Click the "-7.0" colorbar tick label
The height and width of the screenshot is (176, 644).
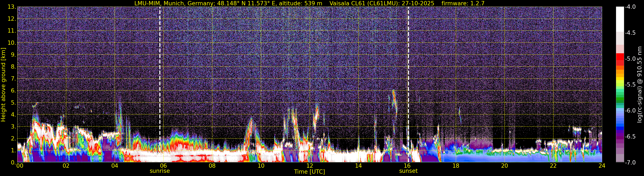[630, 162]
